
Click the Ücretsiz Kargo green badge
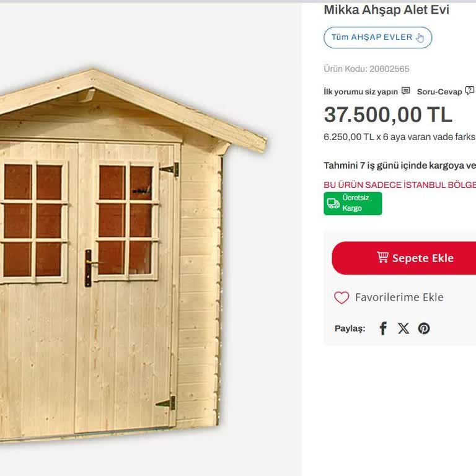click(x=353, y=203)
